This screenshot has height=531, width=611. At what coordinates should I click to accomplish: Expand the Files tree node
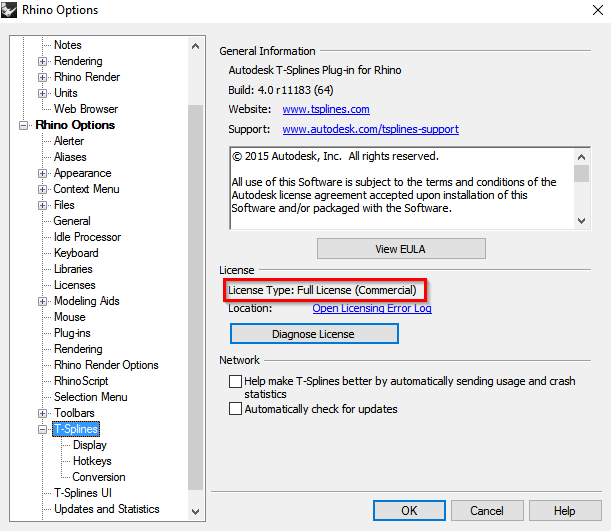42,205
